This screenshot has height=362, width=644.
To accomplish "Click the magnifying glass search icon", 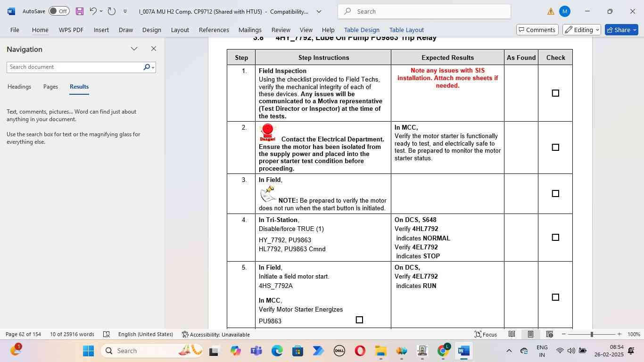I will 147,67.
